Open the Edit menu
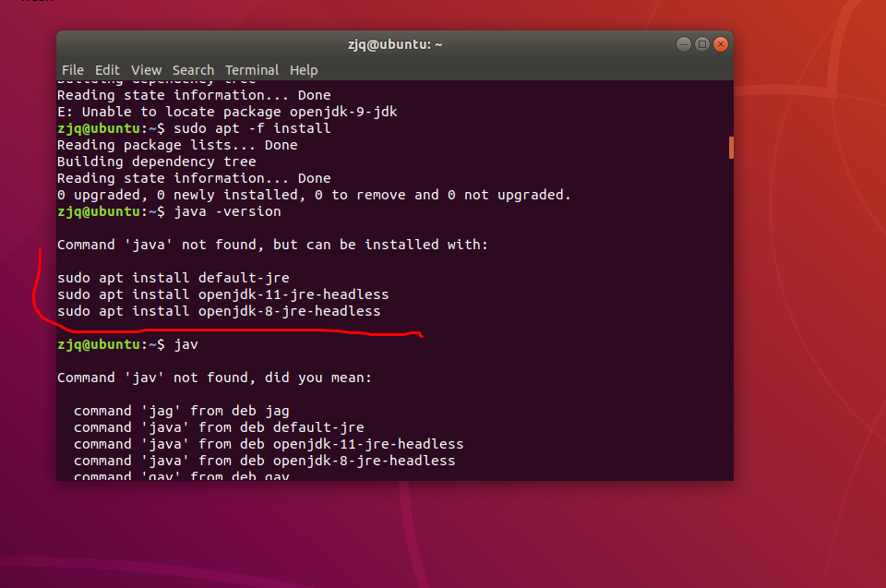This screenshot has height=588, width=886. (x=107, y=70)
